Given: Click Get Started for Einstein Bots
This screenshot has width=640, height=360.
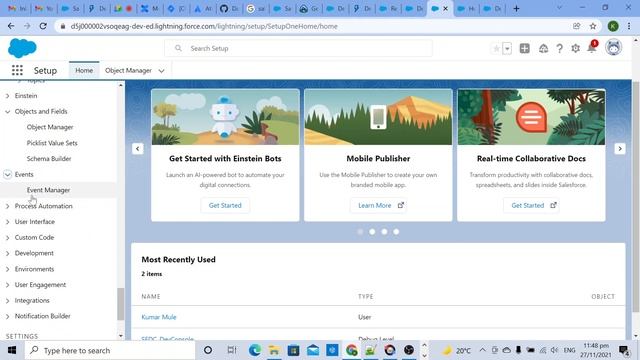Looking at the screenshot, I should pyautogui.click(x=225, y=205).
